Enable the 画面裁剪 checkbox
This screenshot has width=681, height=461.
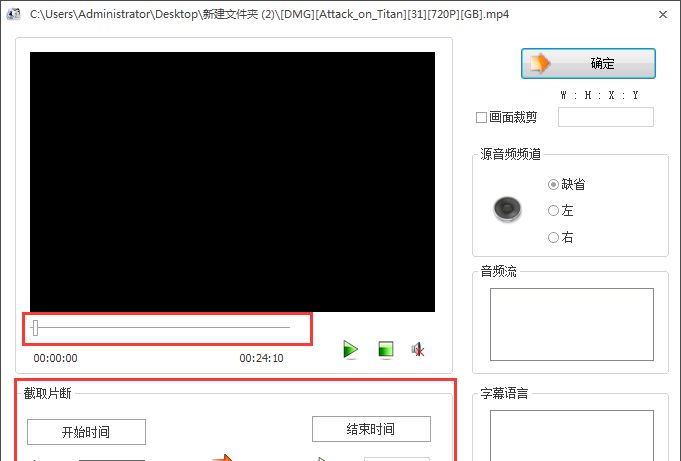[x=481, y=117]
